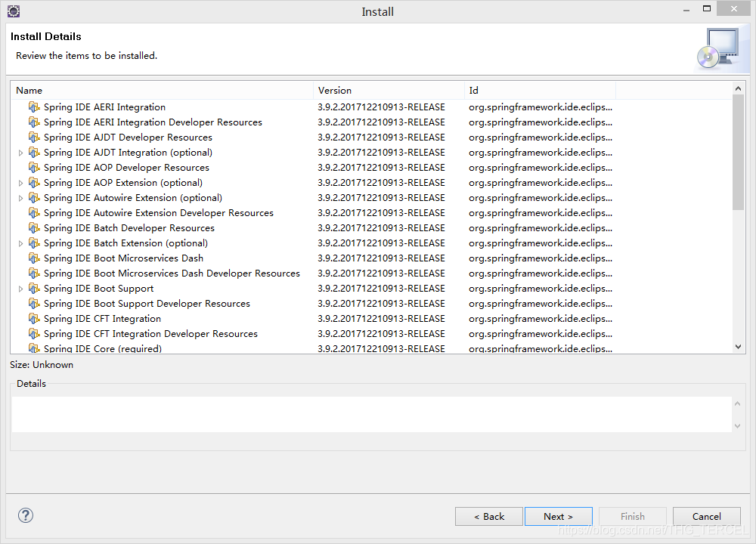Image resolution: width=756 pixels, height=544 pixels.
Task: Select Spring IDE AOP Developer Resources row
Action: click(371, 167)
